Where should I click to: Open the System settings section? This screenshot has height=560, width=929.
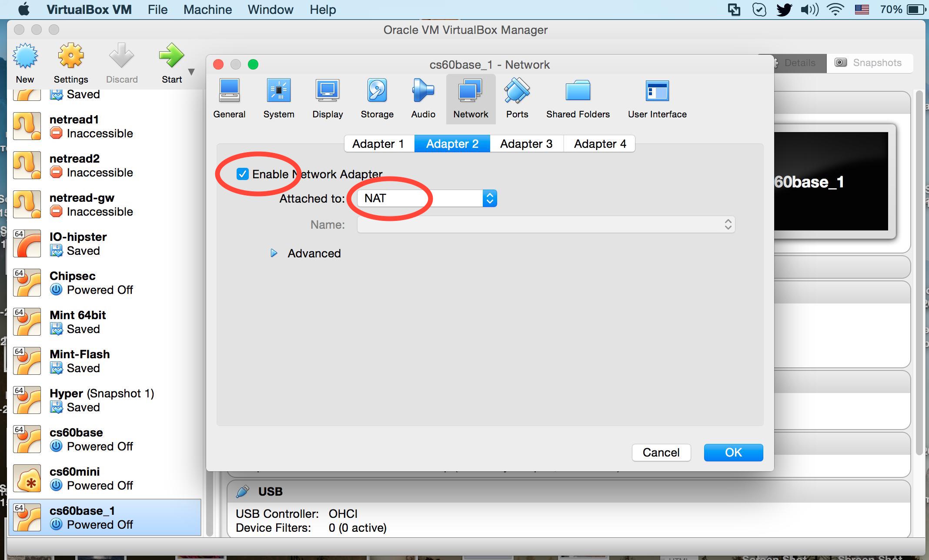pyautogui.click(x=278, y=99)
